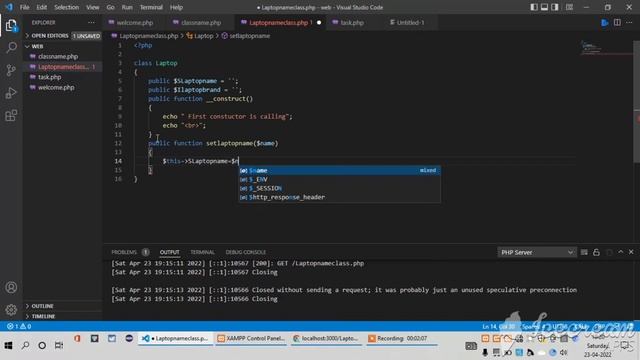Open the Run and Debug view
640x360 pixels.
click(x=11, y=93)
